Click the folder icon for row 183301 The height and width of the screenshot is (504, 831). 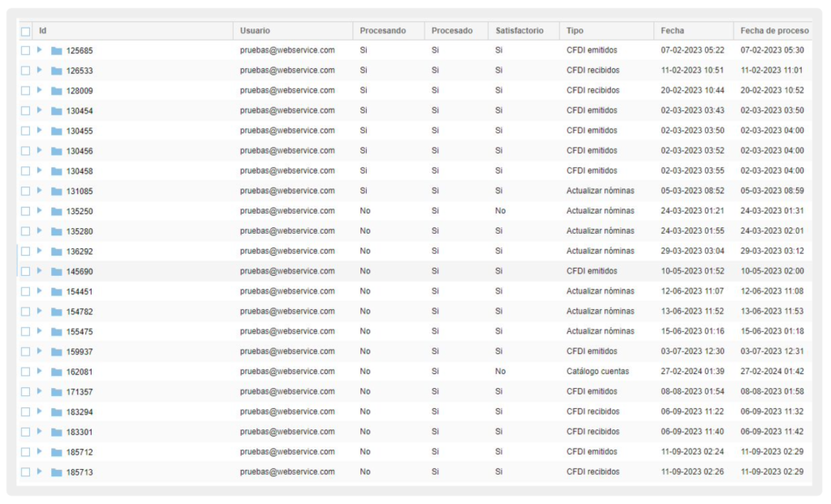(x=57, y=432)
